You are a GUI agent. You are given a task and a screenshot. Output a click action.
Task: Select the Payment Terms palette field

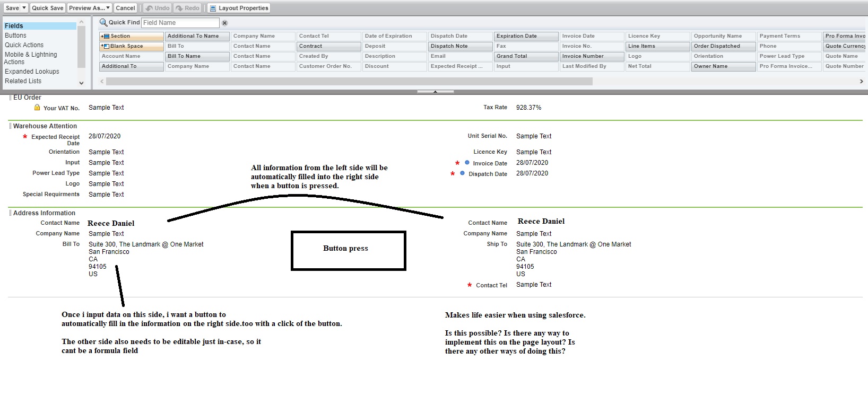(789, 36)
